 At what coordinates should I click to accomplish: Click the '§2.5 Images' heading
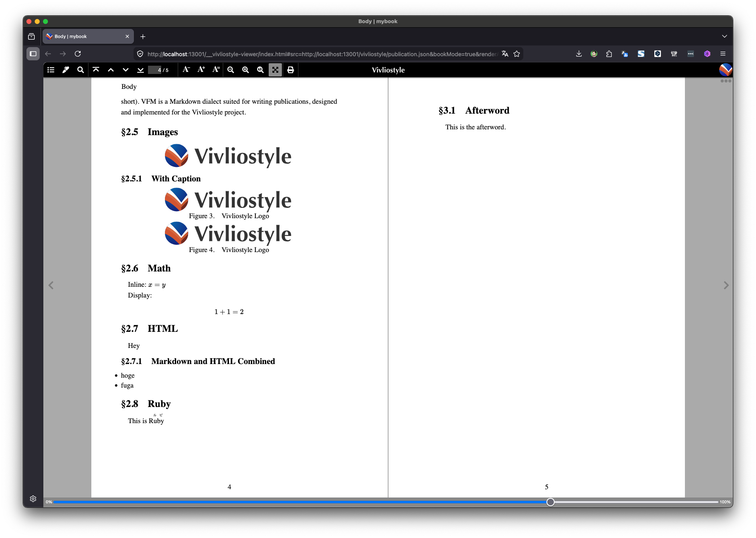tap(150, 132)
